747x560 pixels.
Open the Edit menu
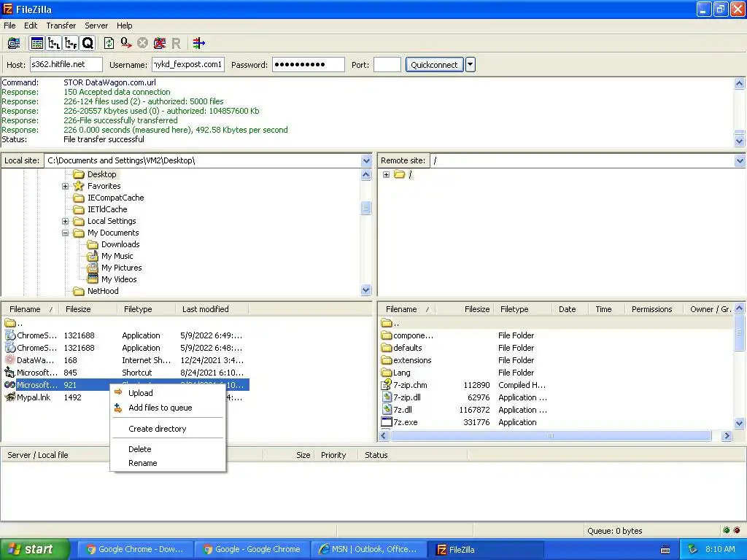[x=31, y=26]
